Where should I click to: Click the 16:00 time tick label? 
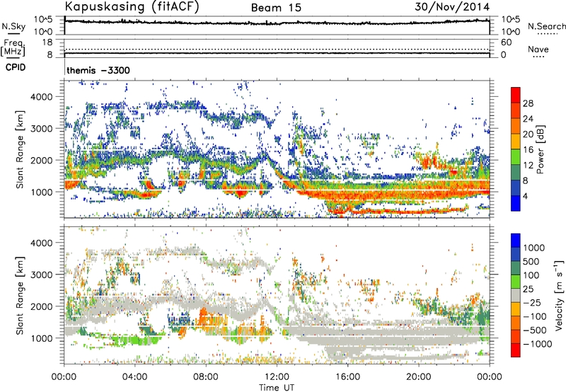[347, 377]
